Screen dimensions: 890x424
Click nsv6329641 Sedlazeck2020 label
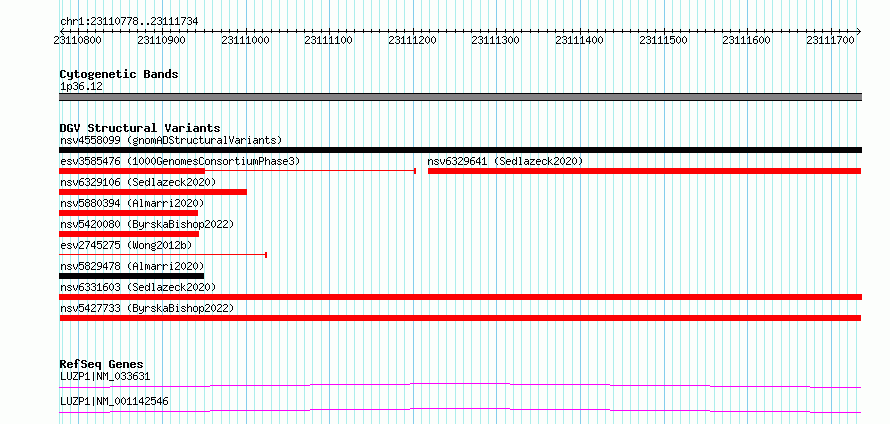coord(505,161)
